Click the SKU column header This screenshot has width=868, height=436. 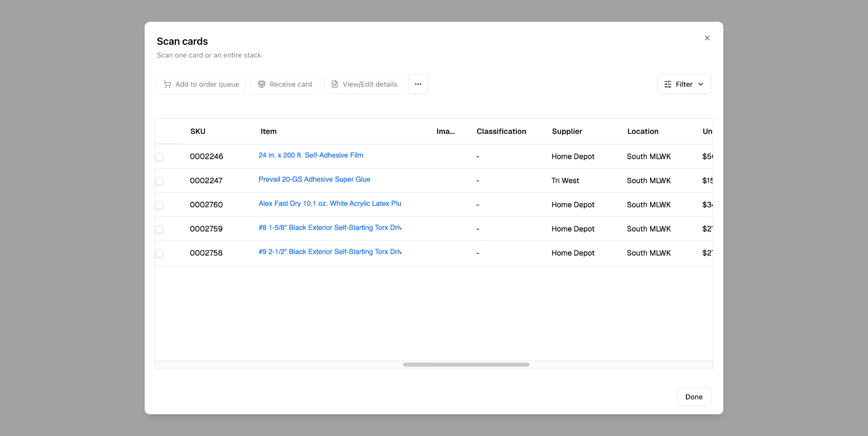click(x=198, y=131)
